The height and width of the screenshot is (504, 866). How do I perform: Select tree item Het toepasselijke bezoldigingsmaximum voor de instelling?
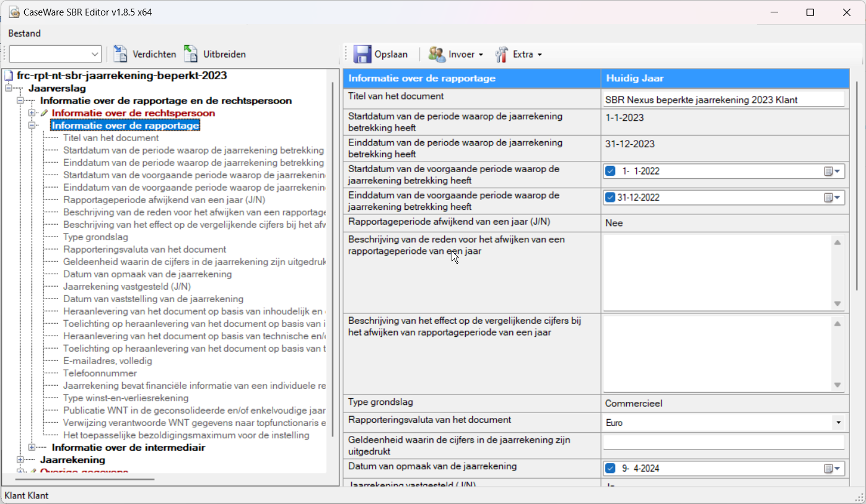click(186, 435)
